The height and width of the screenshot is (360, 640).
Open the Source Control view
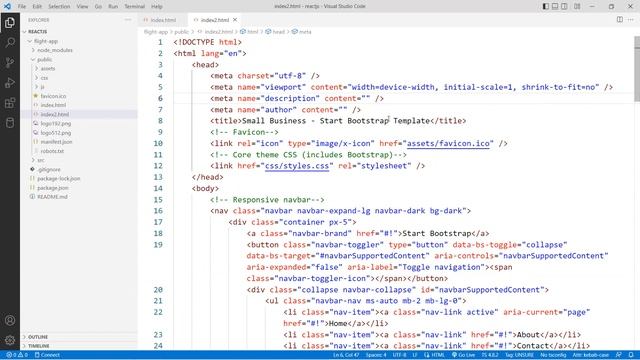pyautogui.click(x=10, y=62)
